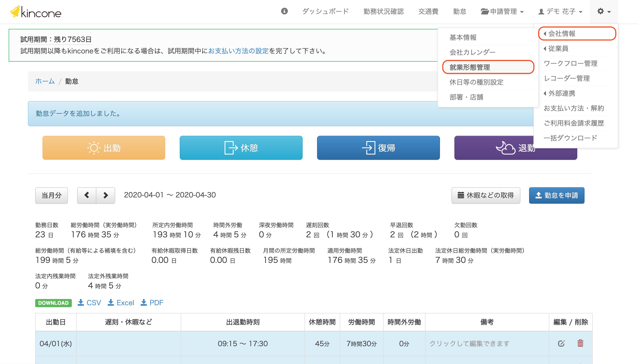Image resolution: width=638 pixels, height=364 pixels.
Task: Expand the 従業員 submenu
Action: pos(558,48)
